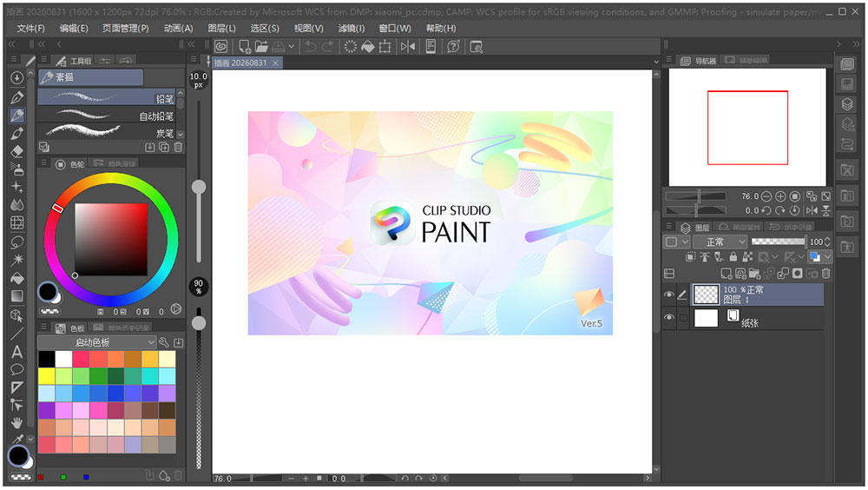Switch to the 图层 layers tab
The image size is (868, 490).
[696, 228]
